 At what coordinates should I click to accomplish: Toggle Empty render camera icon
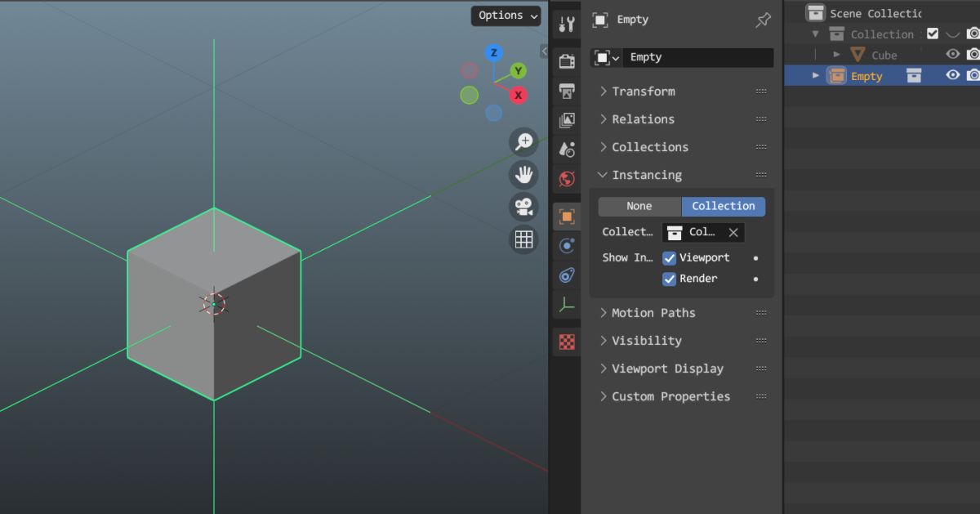point(973,75)
